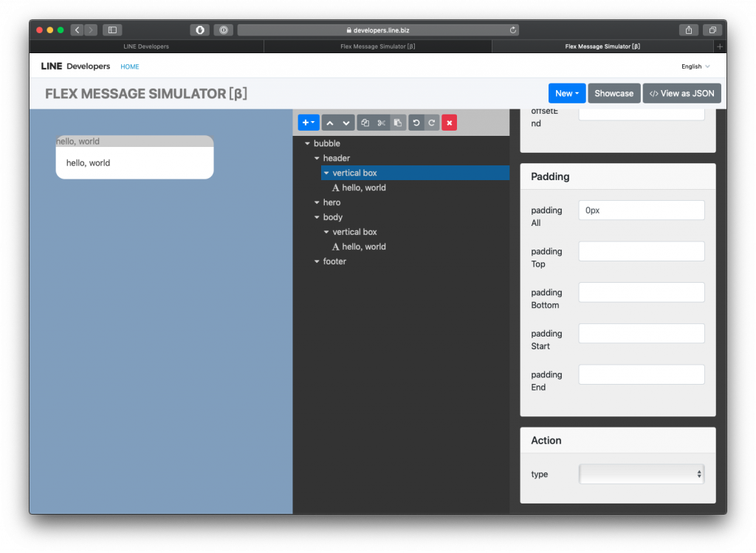Switch to the active Flex Message Simulator tab
This screenshot has height=553, width=756.
point(602,47)
